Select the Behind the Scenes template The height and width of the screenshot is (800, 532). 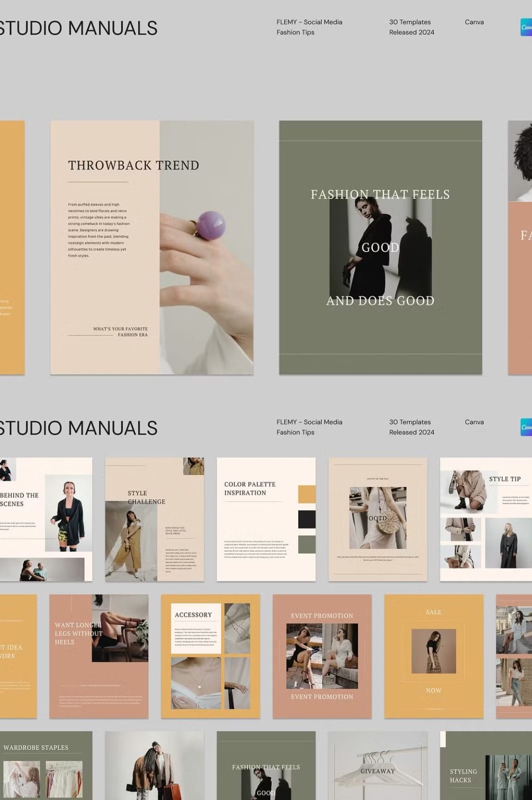[46, 519]
